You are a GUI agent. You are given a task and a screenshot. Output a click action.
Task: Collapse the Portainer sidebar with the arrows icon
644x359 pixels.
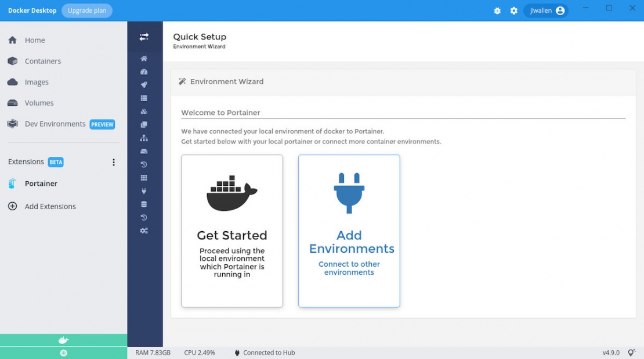click(x=144, y=37)
